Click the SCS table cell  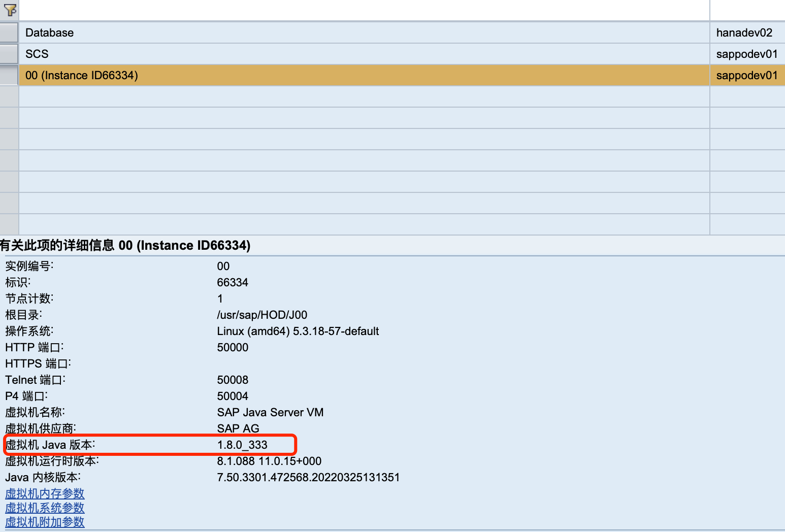pos(364,54)
